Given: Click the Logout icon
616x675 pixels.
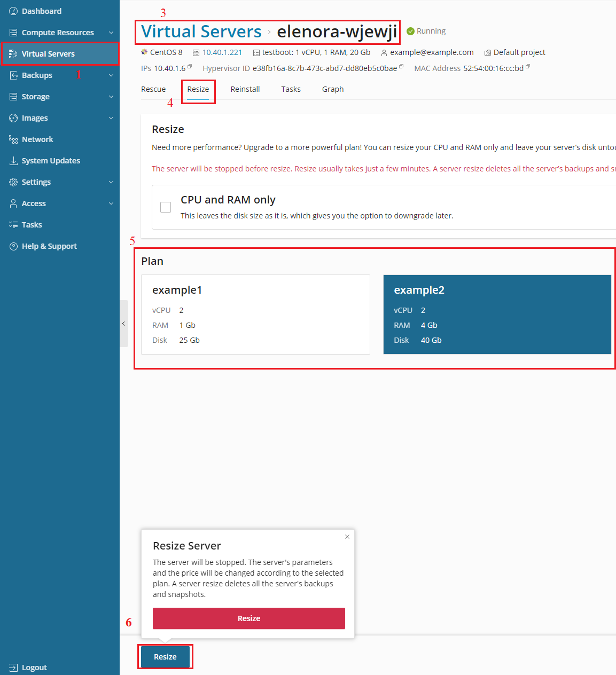Looking at the screenshot, I should (13, 668).
